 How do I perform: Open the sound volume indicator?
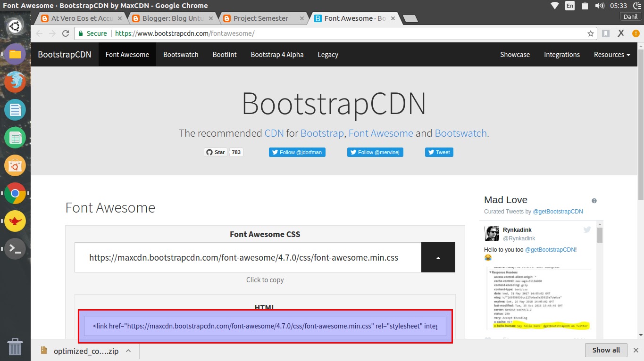[x=600, y=6]
